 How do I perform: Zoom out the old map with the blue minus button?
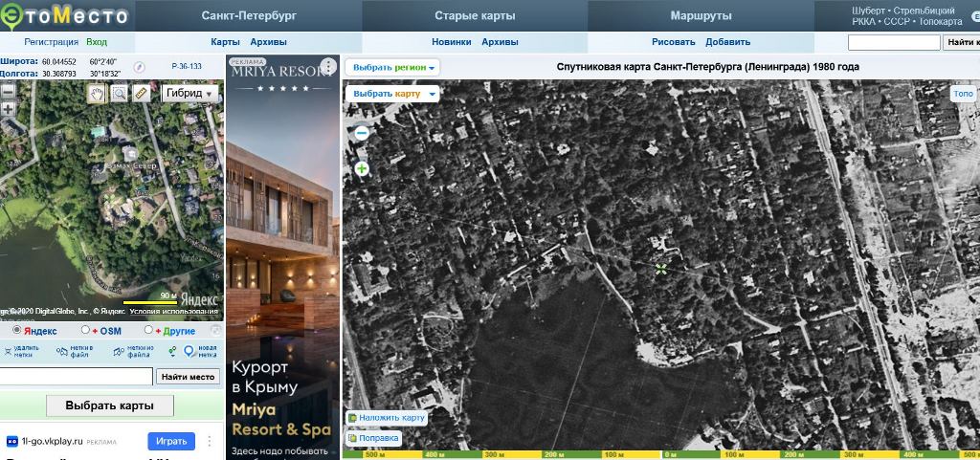coord(362,134)
